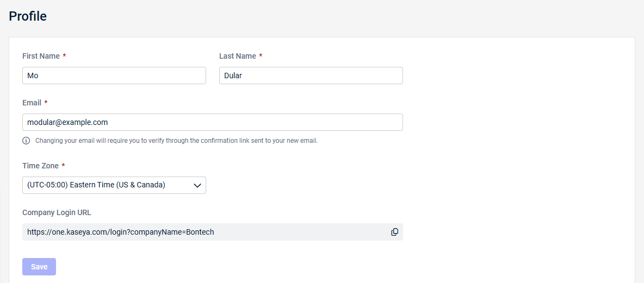Click the read-only Company Login URL field
This screenshot has height=283, width=644.
(212, 232)
